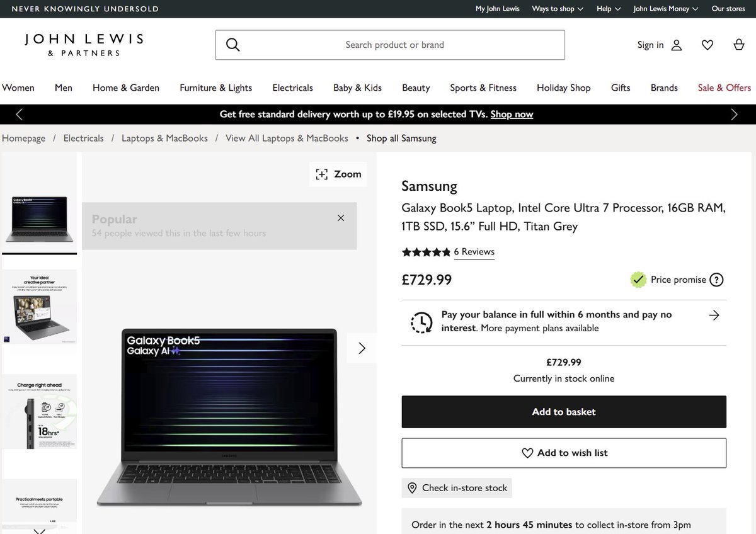Image resolution: width=756 pixels, height=534 pixels.
Task: Click Check in-store stock button
Action: [457, 488]
